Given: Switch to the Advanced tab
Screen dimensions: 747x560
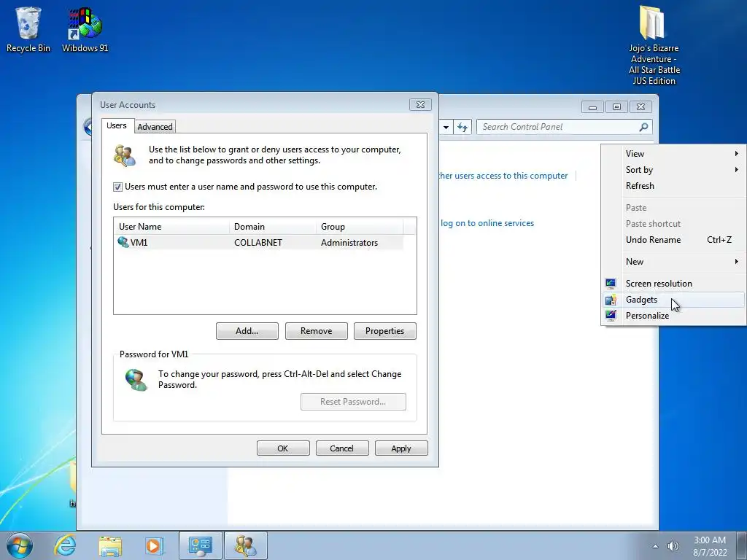Looking at the screenshot, I should pyautogui.click(x=155, y=127).
